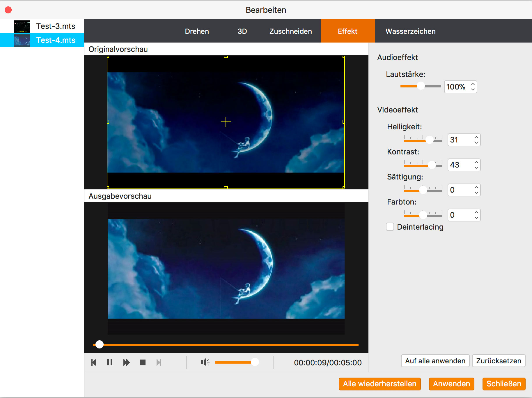Click the Sättigung slider handle
The image size is (532, 398).
(x=423, y=190)
